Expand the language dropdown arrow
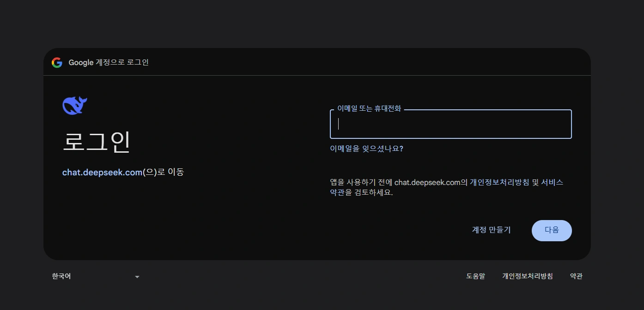Viewport: 644px width, 310px height. tap(137, 277)
